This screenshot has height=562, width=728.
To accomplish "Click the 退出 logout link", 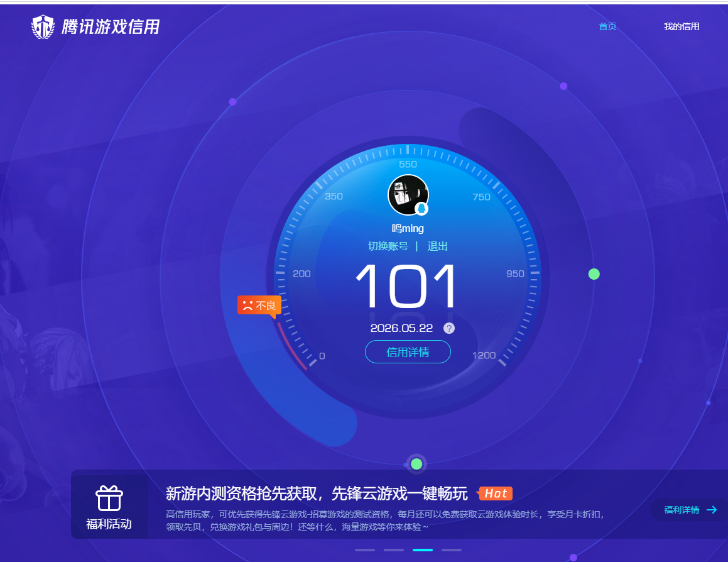I will [x=437, y=246].
